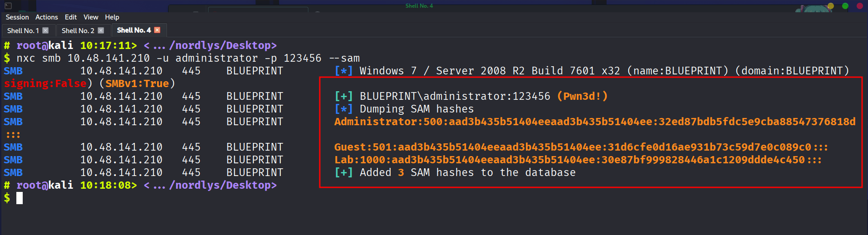
Task: Click 'Added 3 SAM hashes to the database'
Action: click(467, 172)
